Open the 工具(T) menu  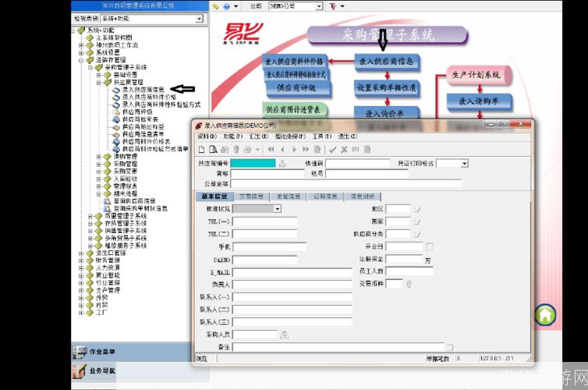click(322, 136)
